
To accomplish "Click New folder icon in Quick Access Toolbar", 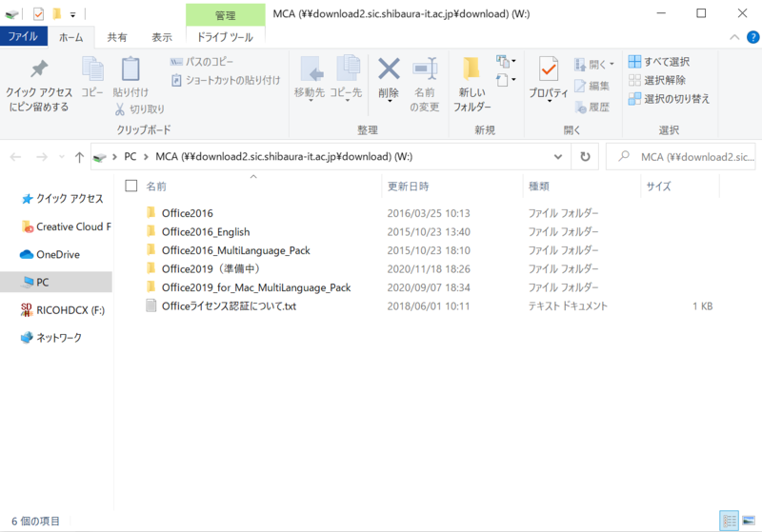I will (57, 14).
